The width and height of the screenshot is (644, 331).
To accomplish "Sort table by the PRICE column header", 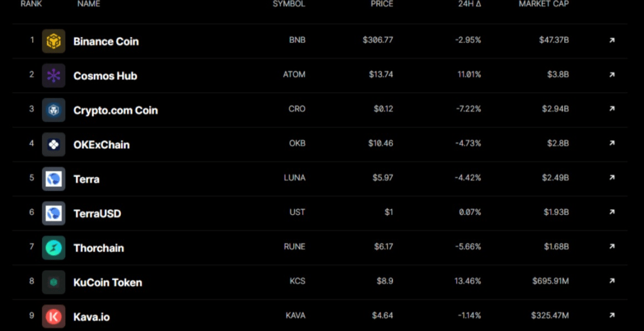I will tap(382, 4).
